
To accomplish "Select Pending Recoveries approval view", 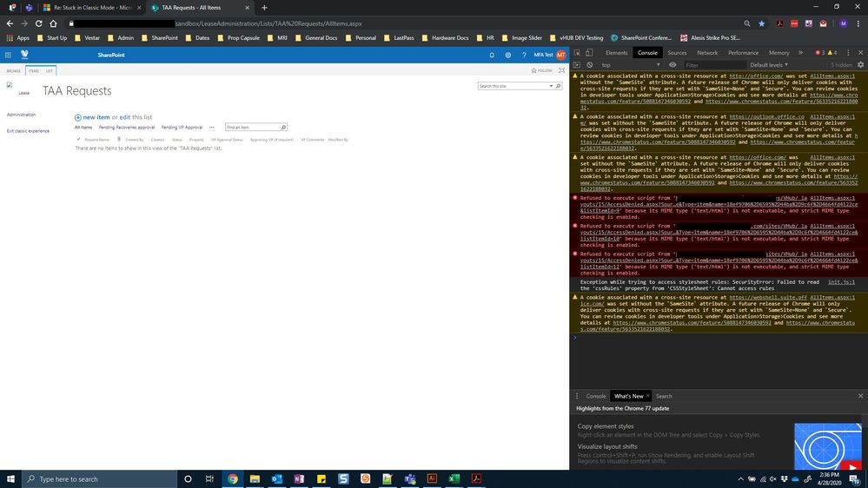I will point(127,128).
